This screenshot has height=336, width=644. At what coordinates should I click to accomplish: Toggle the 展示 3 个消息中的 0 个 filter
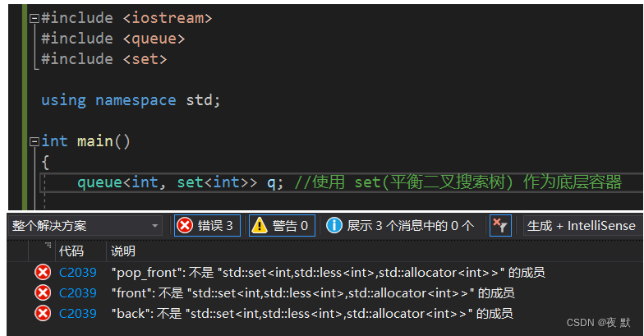click(x=401, y=225)
